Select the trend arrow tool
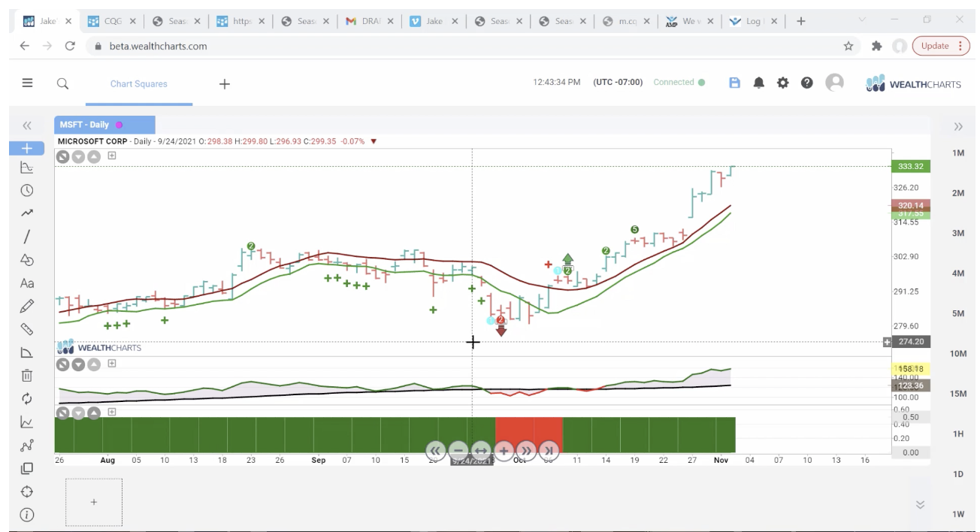This screenshot has height=532, width=980. coord(27,213)
